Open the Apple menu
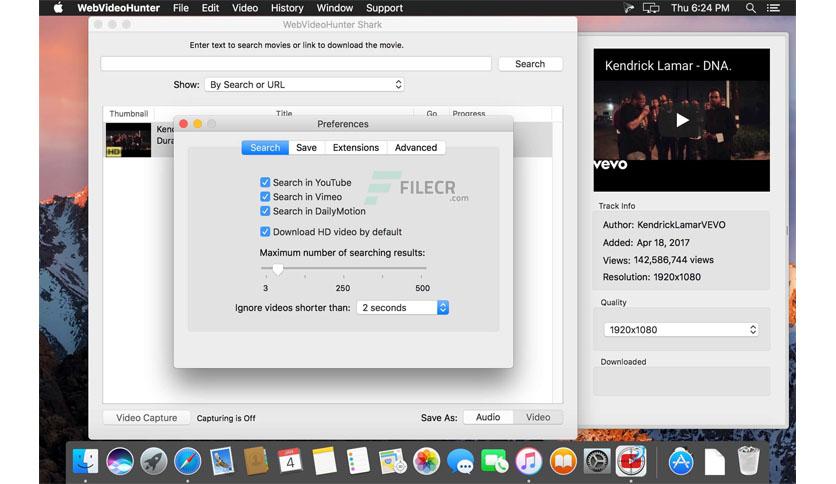The width and height of the screenshot is (836, 484). [58, 8]
